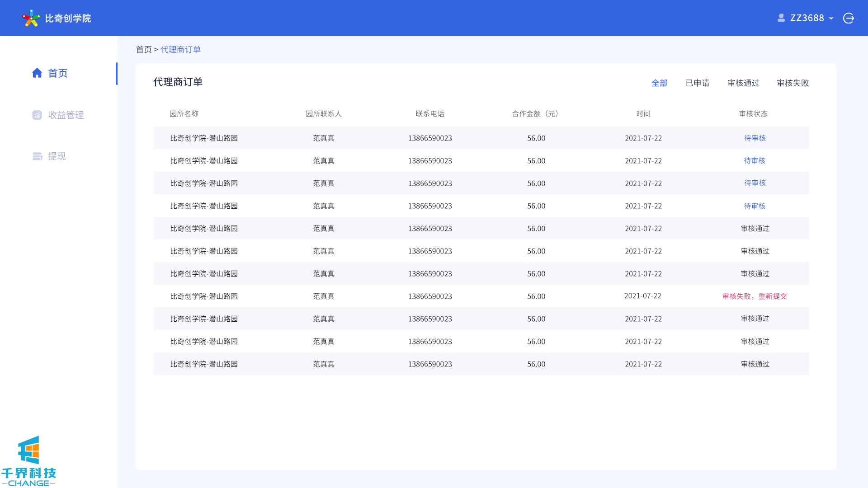Click 待审核 status in first row
The image size is (868, 488).
click(x=755, y=138)
